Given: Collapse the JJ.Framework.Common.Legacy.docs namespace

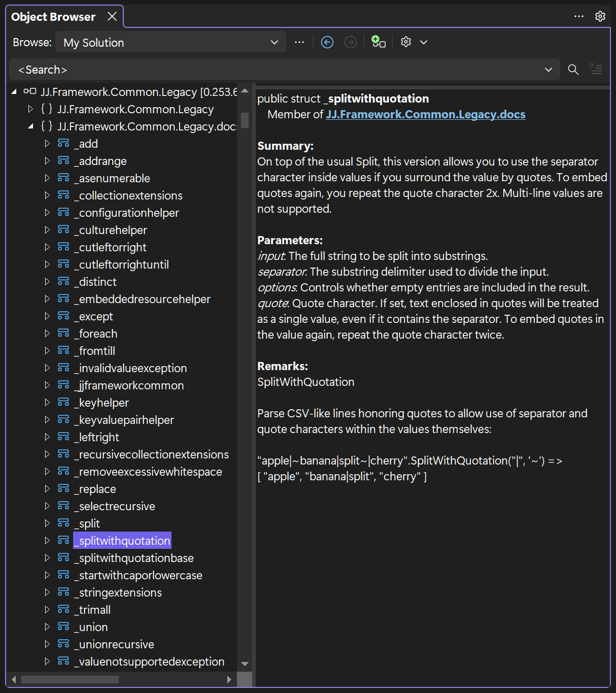Looking at the screenshot, I should [x=30, y=126].
